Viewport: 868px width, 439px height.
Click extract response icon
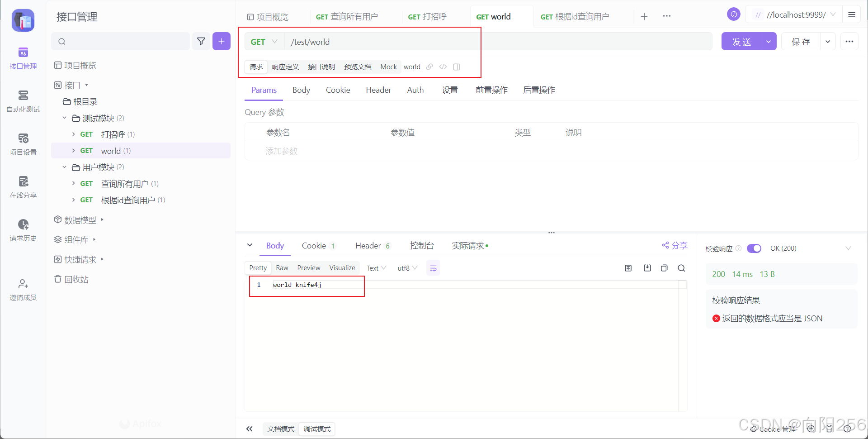click(628, 268)
